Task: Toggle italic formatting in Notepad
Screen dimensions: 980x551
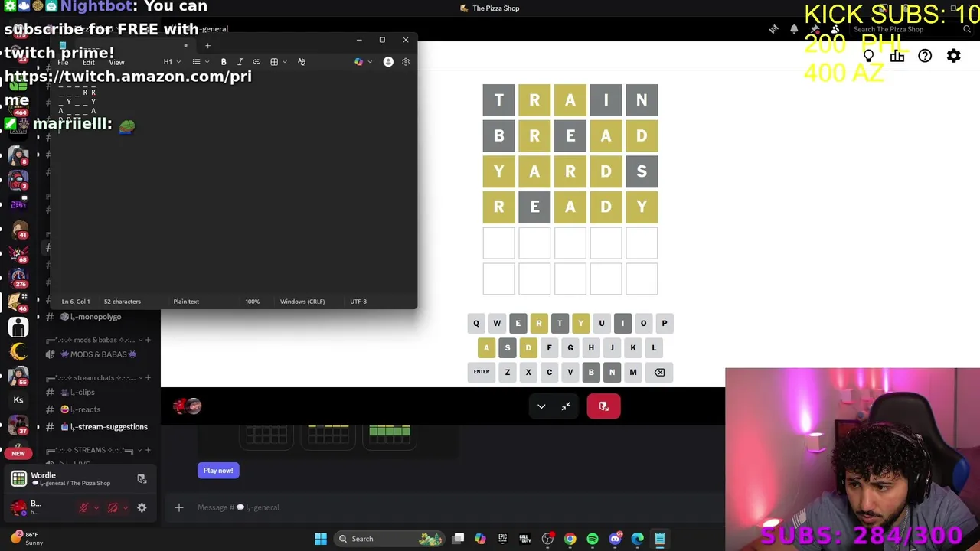Action: click(x=240, y=62)
